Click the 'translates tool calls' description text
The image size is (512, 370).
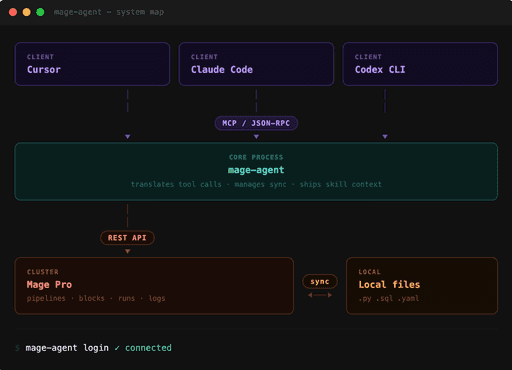click(x=176, y=184)
